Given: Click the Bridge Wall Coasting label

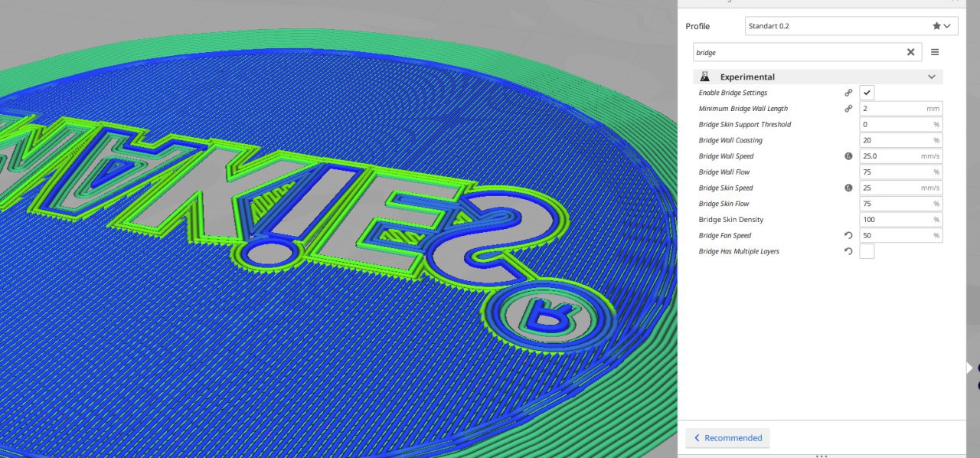Looking at the screenshot, I should pyautogui.click(x=730, y=140).
